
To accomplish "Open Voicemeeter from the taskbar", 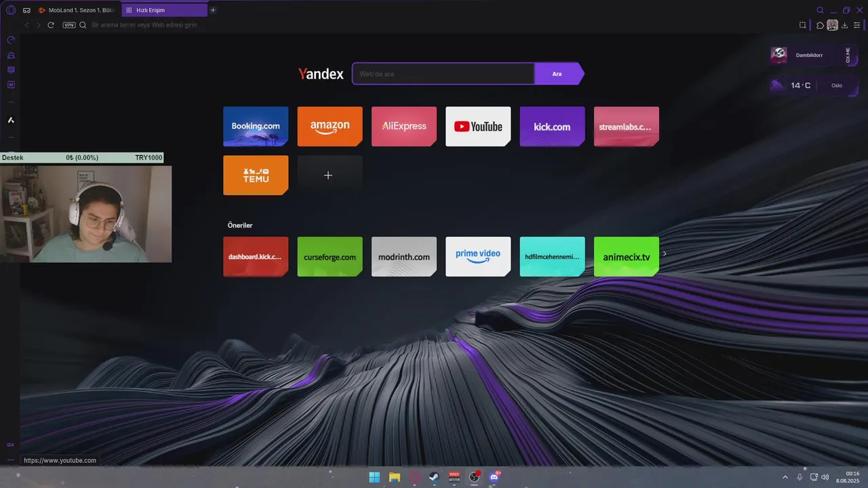I will [x=454, y=477].
